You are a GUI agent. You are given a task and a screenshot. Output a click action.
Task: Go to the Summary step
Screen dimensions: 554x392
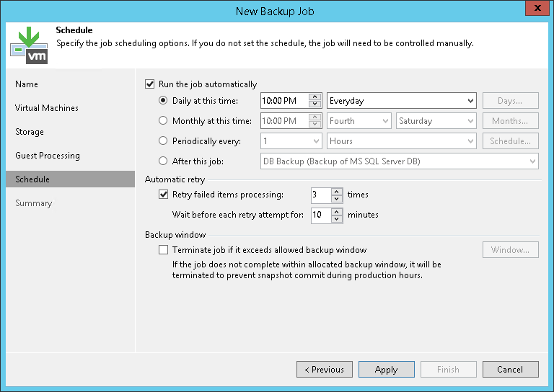pyautogui.click(x=34, y=203)
